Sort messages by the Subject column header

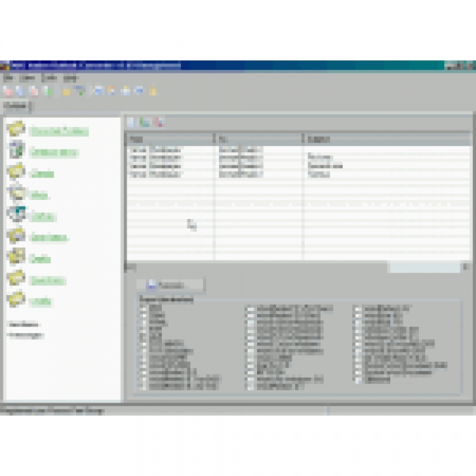click(387, 139)
